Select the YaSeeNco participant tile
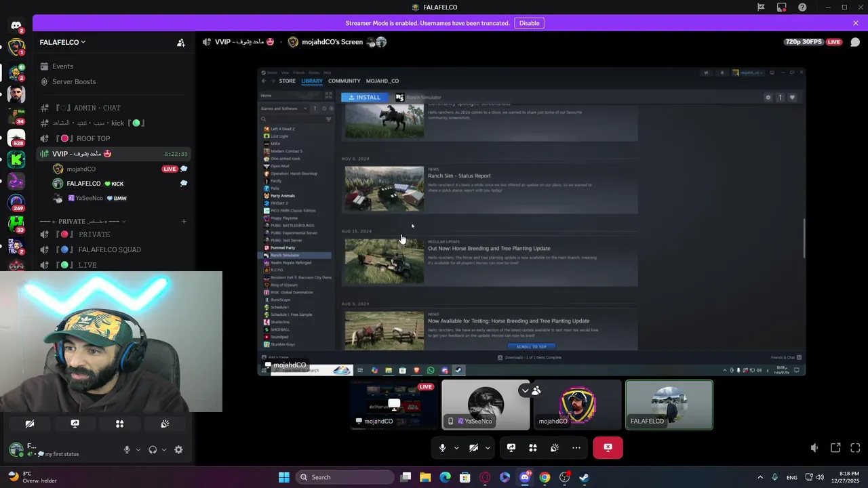Viewport: 868px width, 488px height. click(486, 405)
